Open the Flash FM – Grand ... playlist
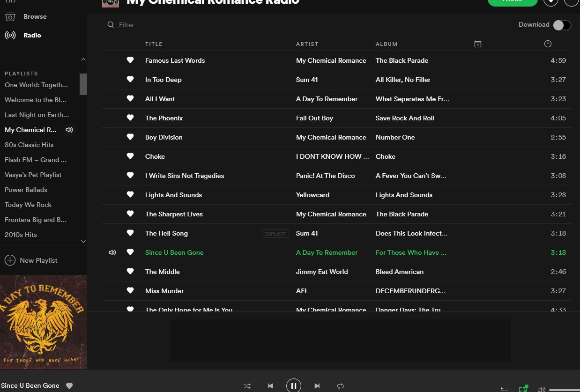Screen dimensions: 580x392 [36, 160]
